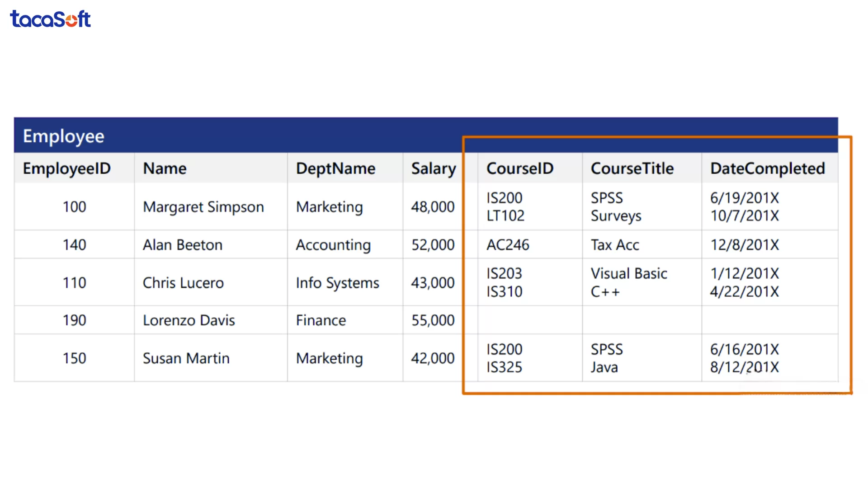Screen dimensions: 868x488
Task: Click the 12/8/201X date cell
Action: pyautogui.click(x=745, y=245)
